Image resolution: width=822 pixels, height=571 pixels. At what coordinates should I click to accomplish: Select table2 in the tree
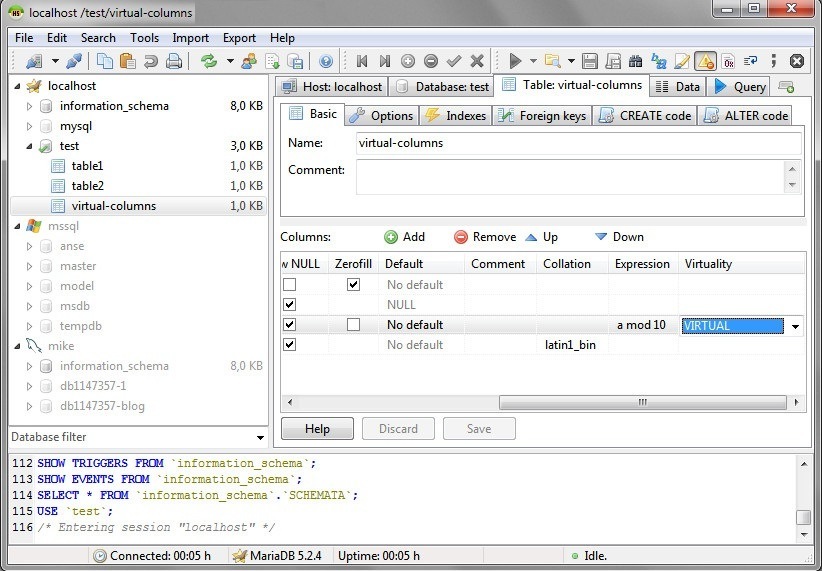(x=88, y=186)
